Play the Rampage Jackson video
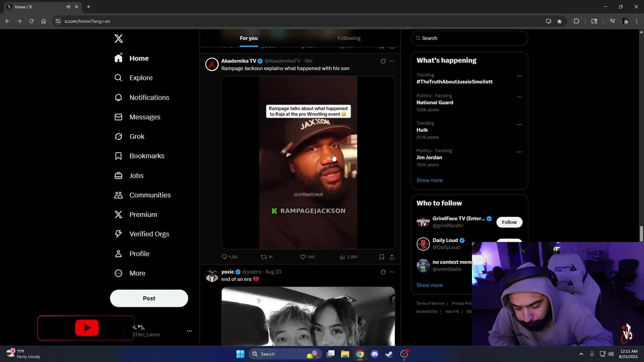This screenshot has height=362, width=644. click(x=308, y=162)
